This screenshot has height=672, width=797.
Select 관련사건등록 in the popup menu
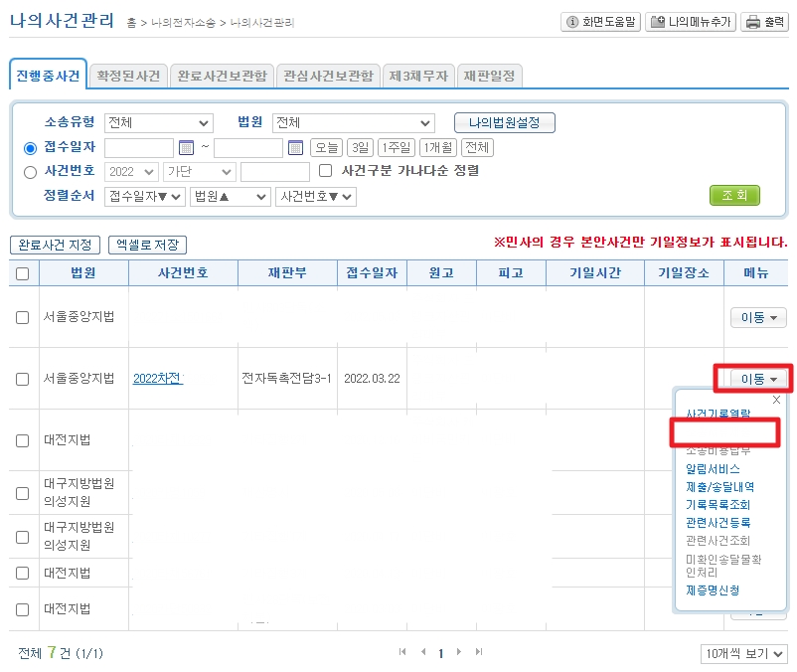(717, 523)
